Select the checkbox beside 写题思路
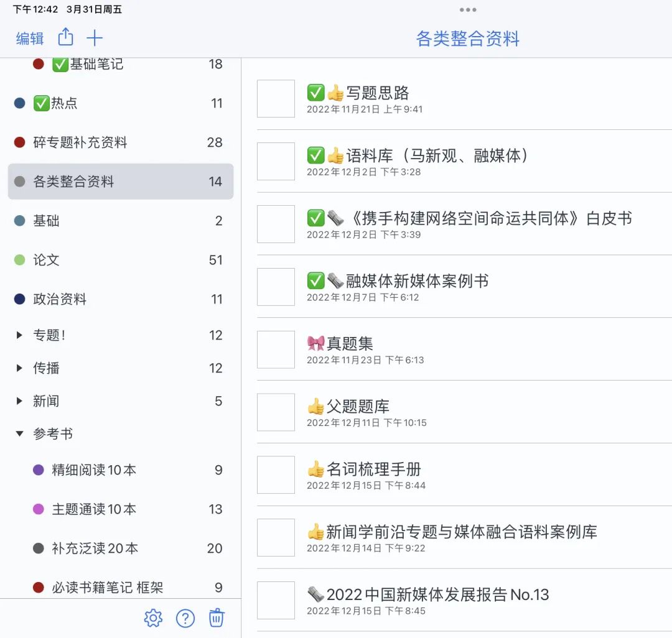The height and width of the screenshot is (638, 672). (276, 99)
